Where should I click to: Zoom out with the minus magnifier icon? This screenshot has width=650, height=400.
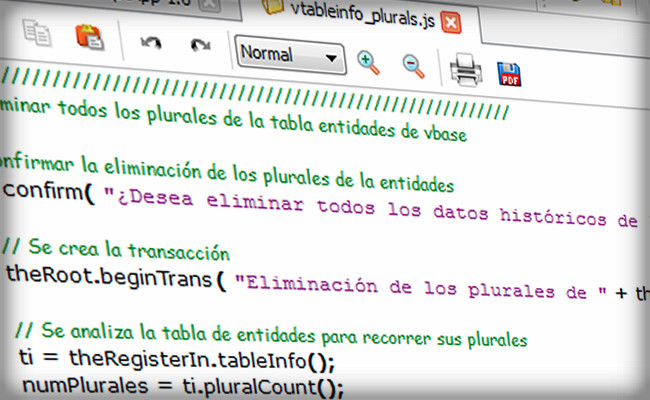(x=414, y=66)
